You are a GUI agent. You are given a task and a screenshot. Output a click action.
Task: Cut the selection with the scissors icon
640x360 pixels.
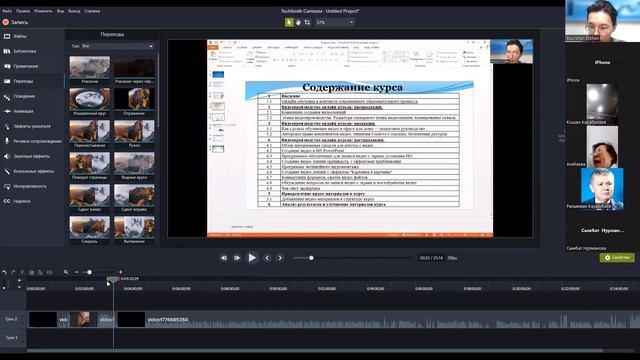(x=22, y=272)
